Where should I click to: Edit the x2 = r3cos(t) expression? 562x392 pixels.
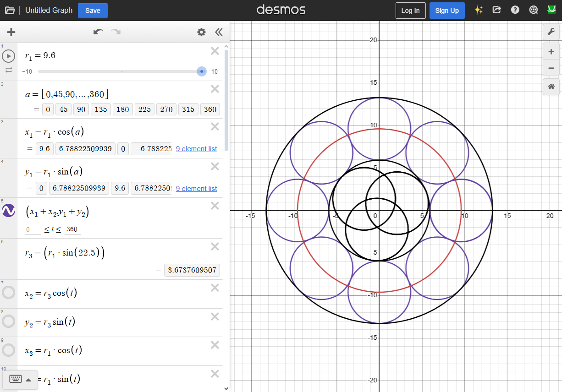51,293
